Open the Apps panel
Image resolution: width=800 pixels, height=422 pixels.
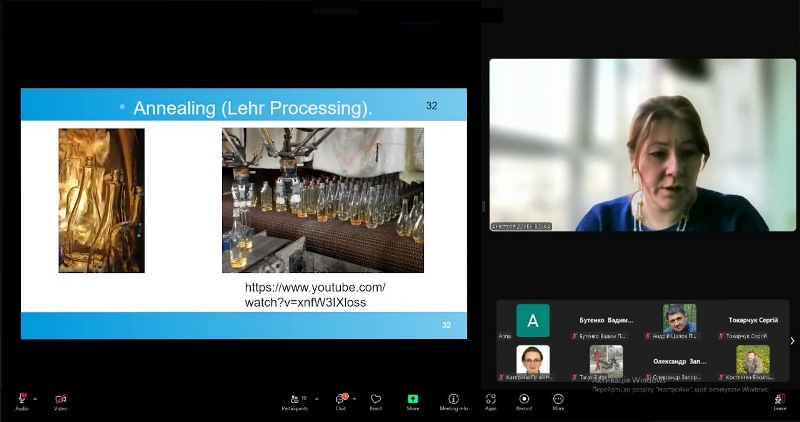click(490, 402)
